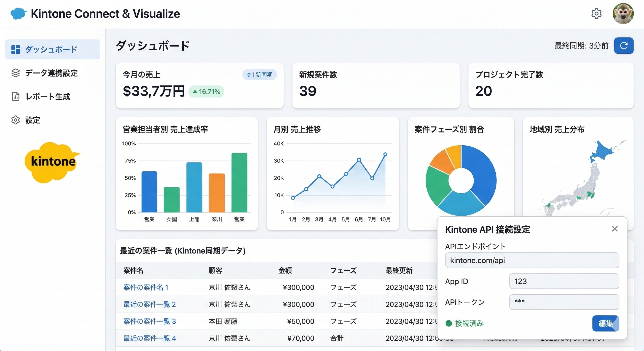Open settings via header gear icon

[x=596, y=13]
